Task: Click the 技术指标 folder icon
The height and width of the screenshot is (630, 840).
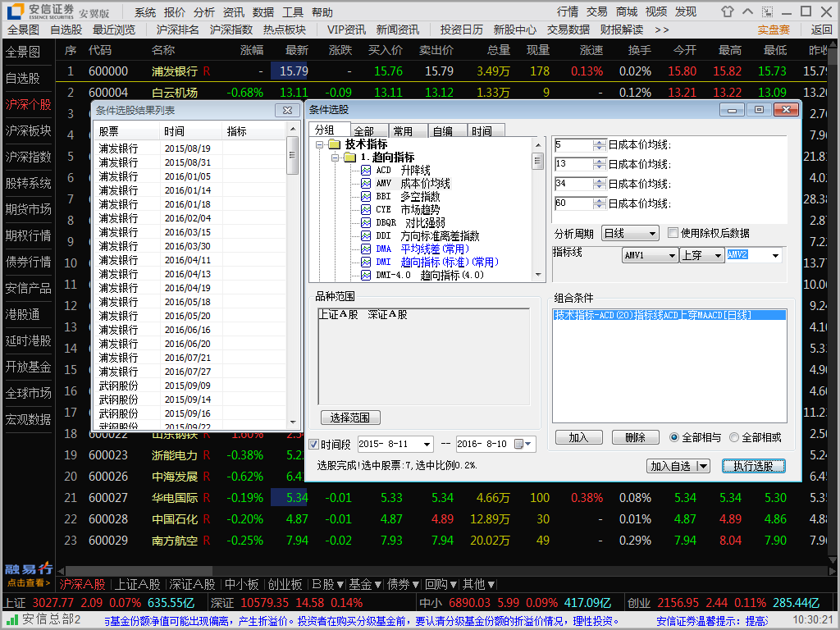Action: (335, 144)
